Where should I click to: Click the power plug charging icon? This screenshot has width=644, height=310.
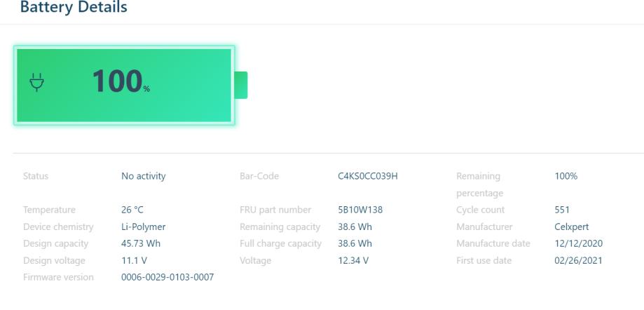36,83
